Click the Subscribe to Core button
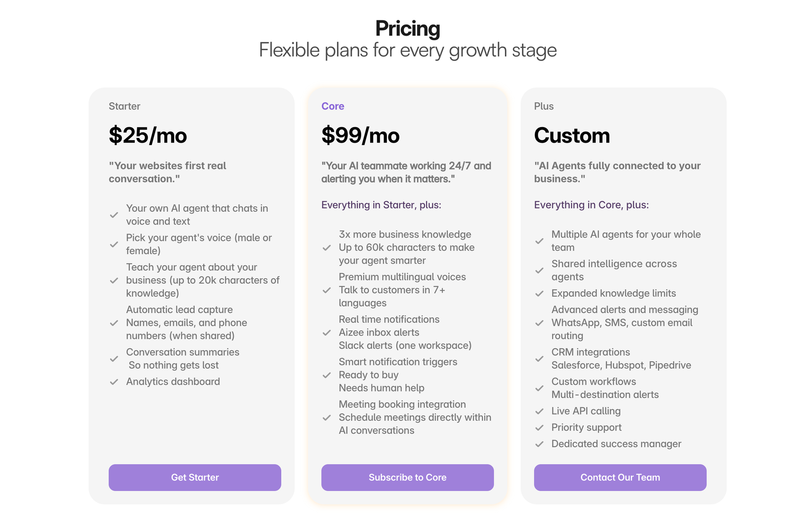The width and height of the screenshot is (812, 519). click(x=407, y=477)
